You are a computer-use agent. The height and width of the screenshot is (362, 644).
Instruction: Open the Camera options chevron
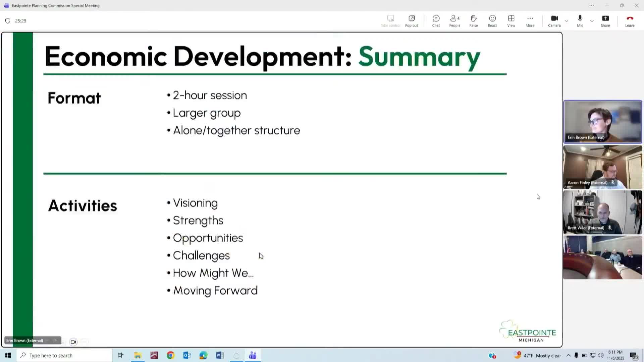[567, 21]
